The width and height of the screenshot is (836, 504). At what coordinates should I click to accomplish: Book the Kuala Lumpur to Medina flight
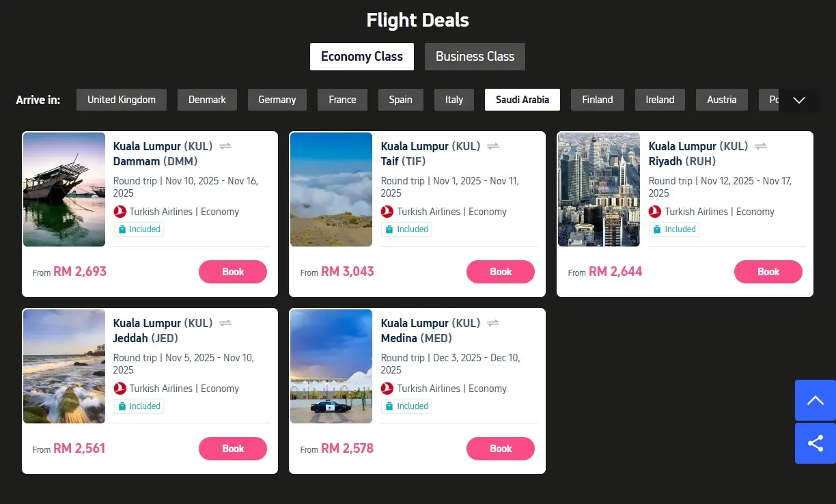tap(500, 449)
